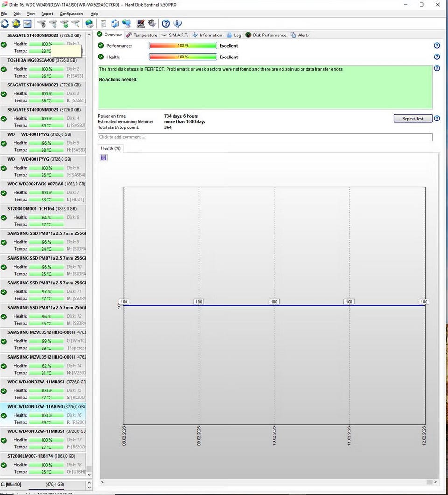Click green status check of TOSHIBA MG03SCA400
The image size is (448, 495).
tap(4, 70)
